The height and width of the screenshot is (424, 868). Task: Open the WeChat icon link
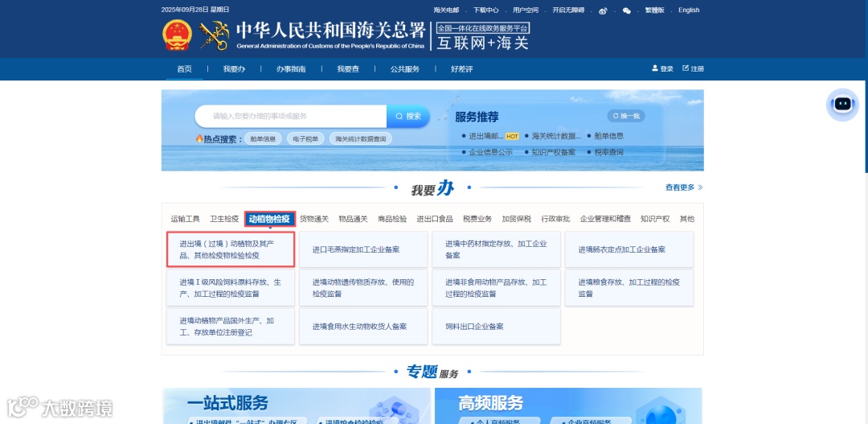pos(627,10)
